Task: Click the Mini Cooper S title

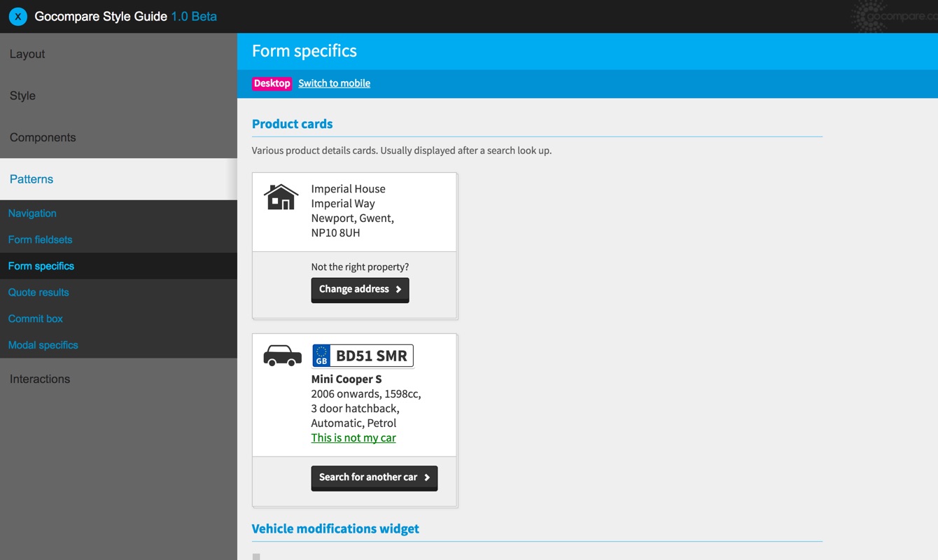Action: pos(346,379)
